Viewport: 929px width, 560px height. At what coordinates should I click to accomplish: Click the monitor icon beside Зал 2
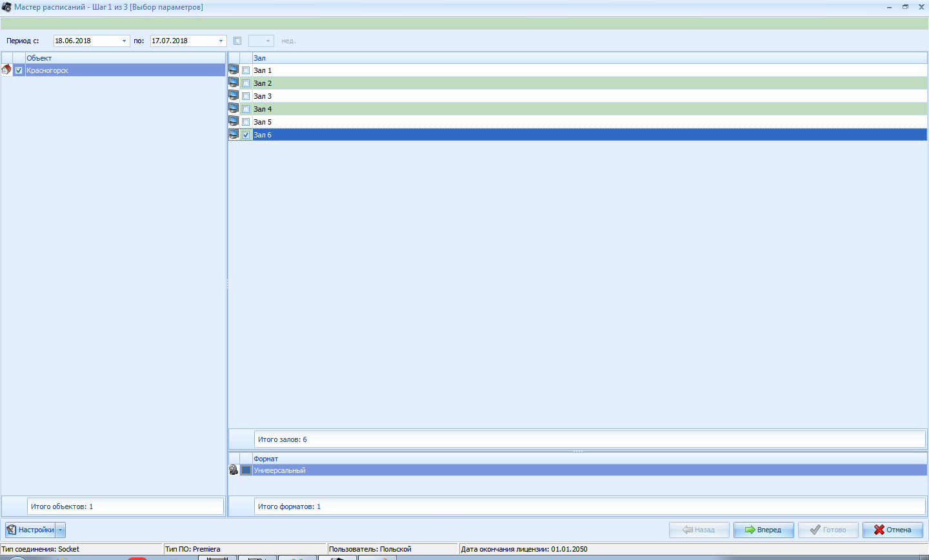234,83
